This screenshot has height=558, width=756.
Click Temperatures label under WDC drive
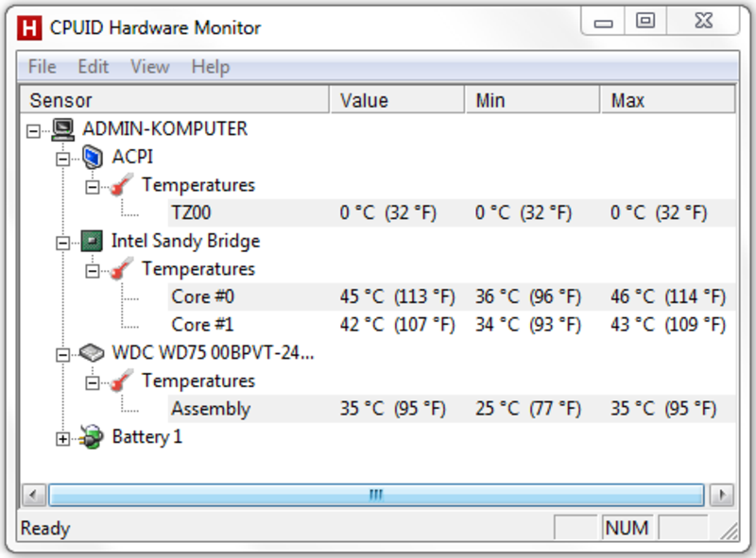[x=198, y=380]
